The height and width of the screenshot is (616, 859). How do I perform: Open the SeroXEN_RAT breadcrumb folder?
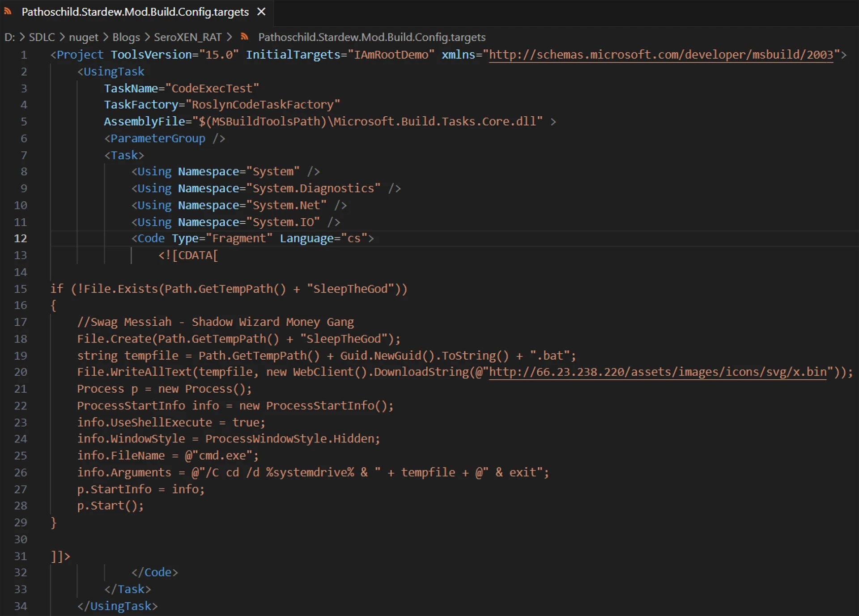[x=188, y=37]
